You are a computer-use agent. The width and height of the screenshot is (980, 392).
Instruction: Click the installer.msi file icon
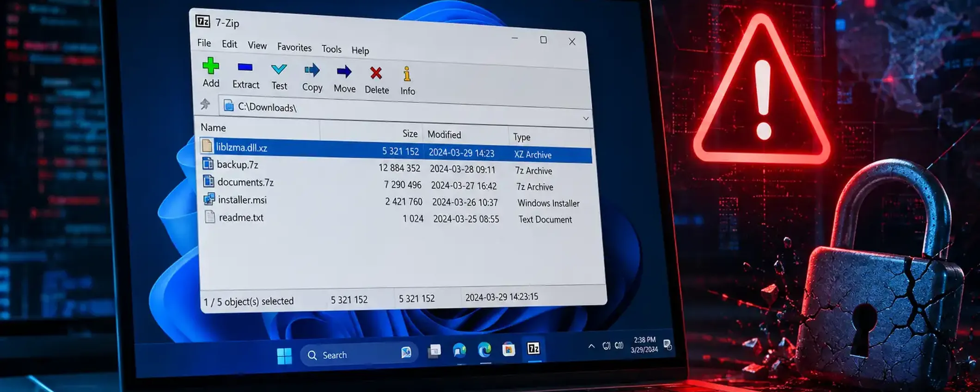pos(209,199)
